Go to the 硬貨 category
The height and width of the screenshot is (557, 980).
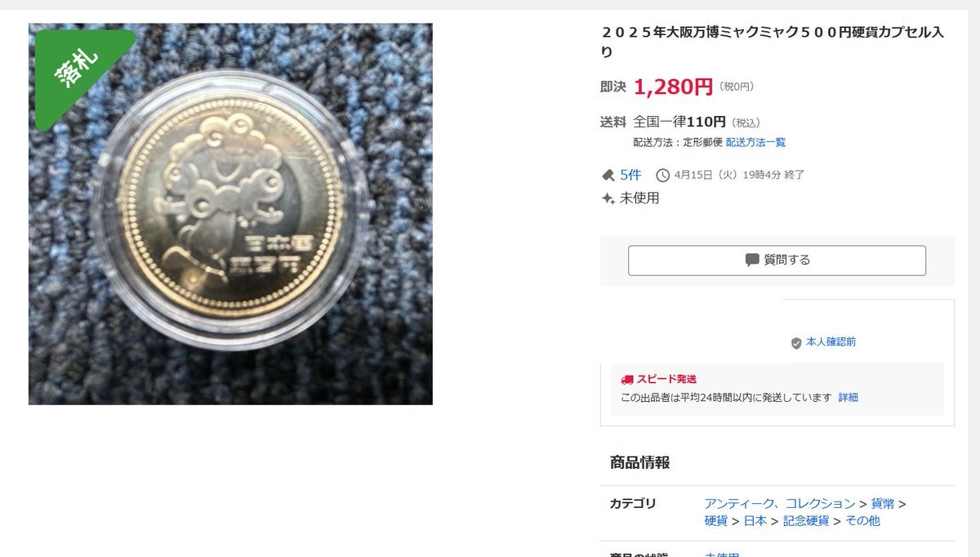point(717,521)
